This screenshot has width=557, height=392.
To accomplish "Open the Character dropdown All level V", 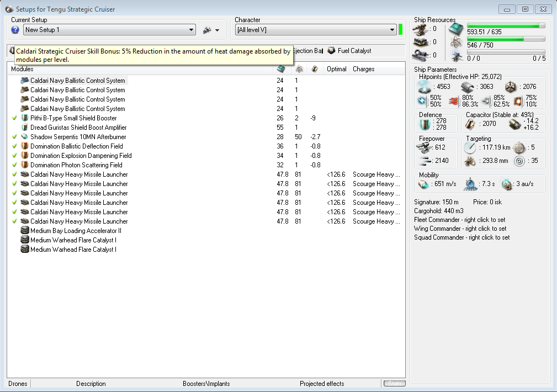I will point(316,30).
